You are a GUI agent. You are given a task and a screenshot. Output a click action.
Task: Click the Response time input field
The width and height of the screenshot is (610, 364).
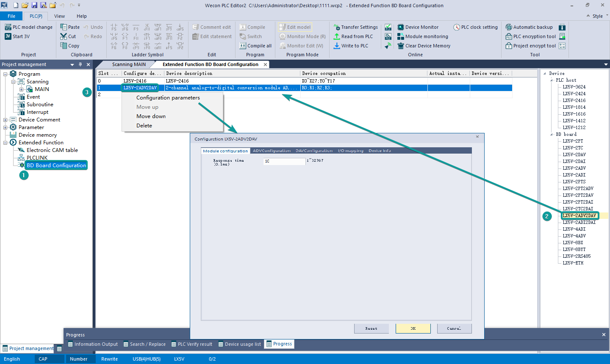pyautogui.click(x=284, y=161)
